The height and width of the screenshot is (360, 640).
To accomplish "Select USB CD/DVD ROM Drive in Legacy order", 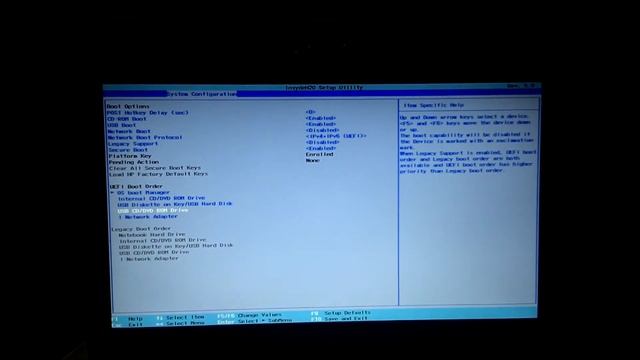I will click(x=154, y=253).
